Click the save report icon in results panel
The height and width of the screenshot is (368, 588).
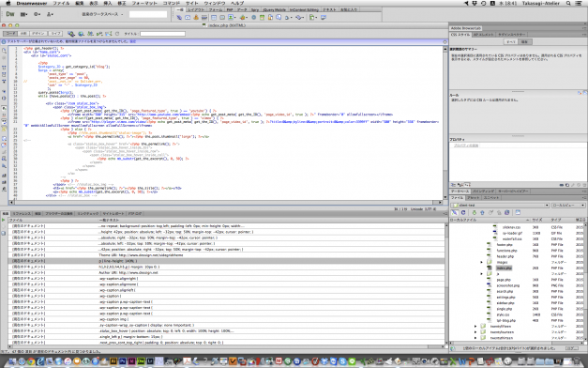[4, 233]
